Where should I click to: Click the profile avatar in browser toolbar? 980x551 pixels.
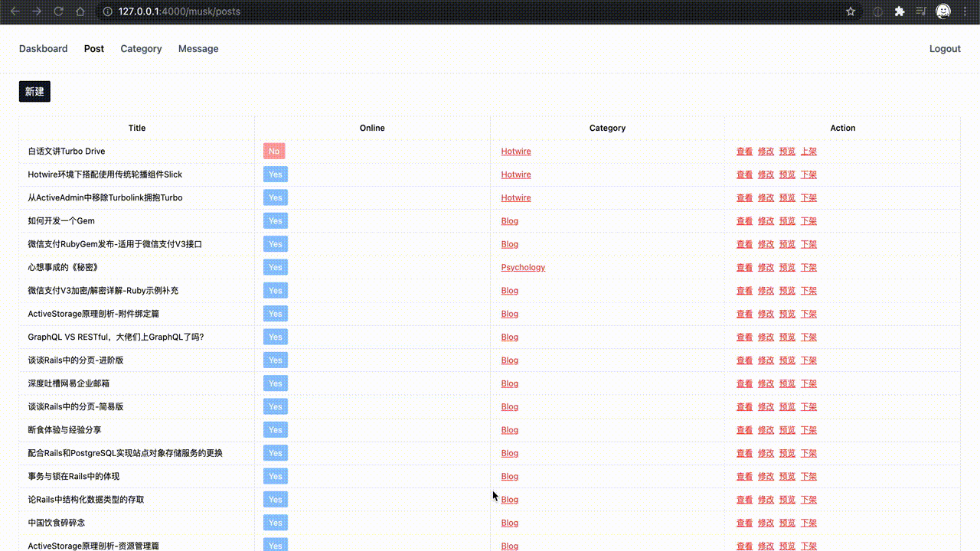click(943, 11)
